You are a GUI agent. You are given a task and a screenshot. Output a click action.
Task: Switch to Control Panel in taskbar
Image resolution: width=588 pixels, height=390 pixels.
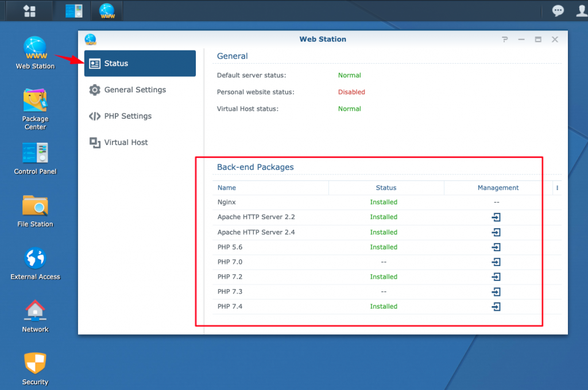coord(74,11)
